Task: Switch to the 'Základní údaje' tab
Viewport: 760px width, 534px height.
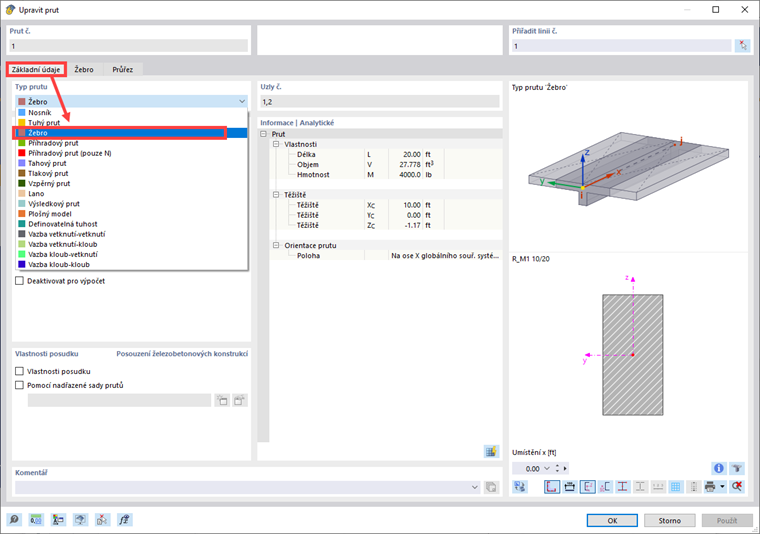Action: pyautogui.click(x=36, y=69)
